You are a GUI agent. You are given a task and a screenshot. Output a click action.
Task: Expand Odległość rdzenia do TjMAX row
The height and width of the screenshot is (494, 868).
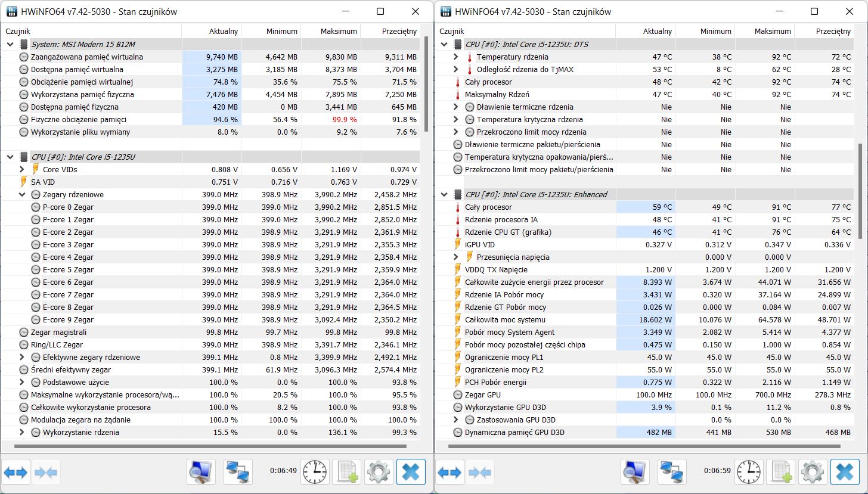[x=456, y=69]
